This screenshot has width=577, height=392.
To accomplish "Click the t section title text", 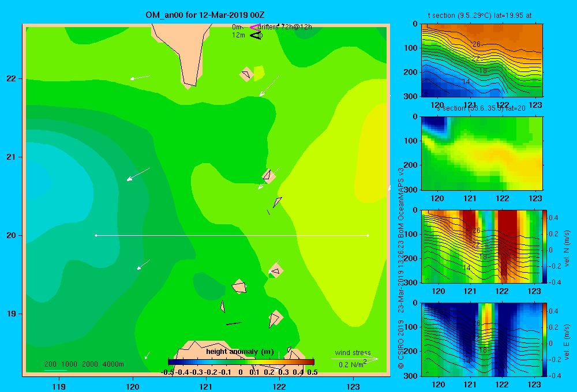I will [x=479, y=16].
